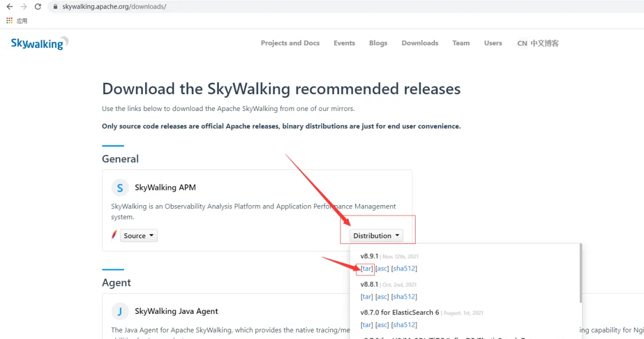Click the Nov. 12th, 2021 release date

pos(400,256)
